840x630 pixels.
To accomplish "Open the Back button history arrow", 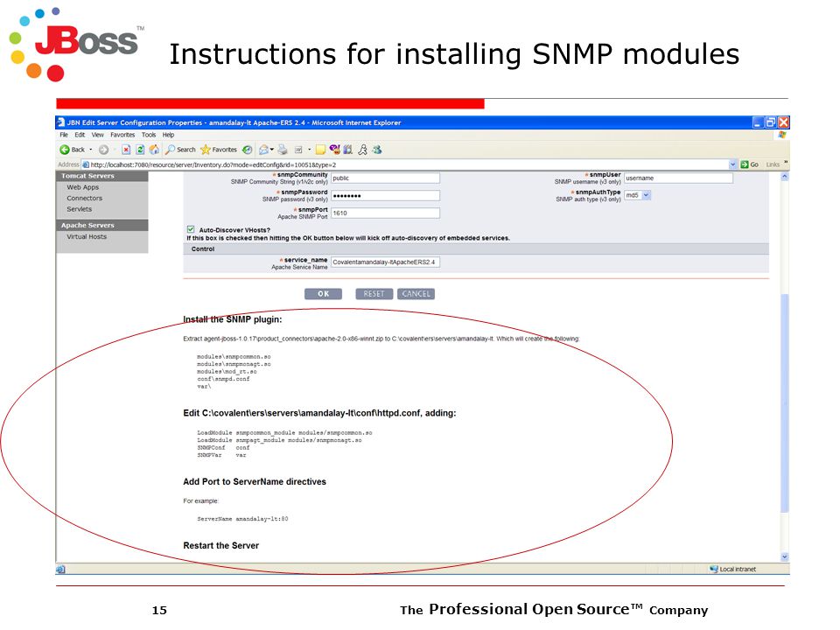I will point(90,150).
